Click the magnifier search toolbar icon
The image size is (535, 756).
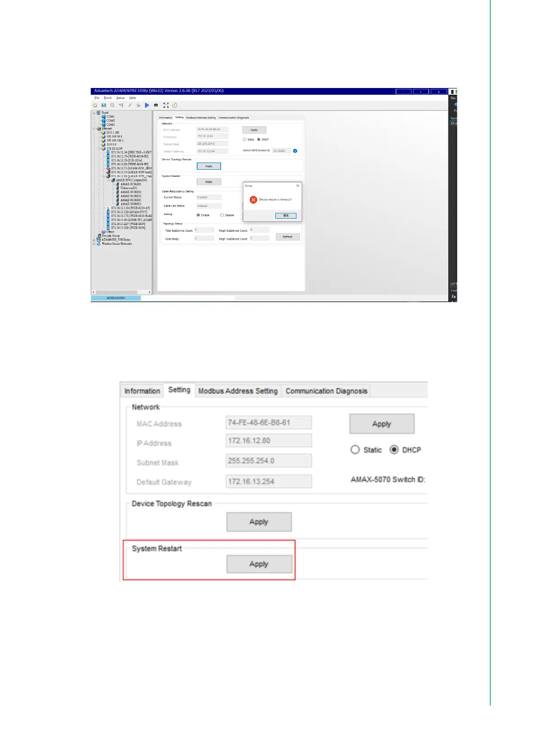(112, 105)
